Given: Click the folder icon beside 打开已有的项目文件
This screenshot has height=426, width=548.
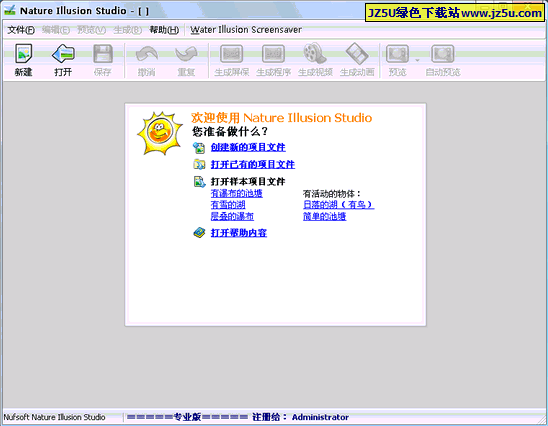Looking at the screenshot, I should click(x=199, y=164).
